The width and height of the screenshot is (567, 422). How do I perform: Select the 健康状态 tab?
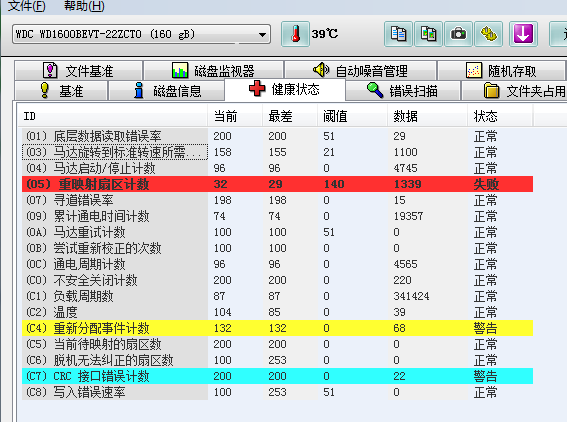tap(285, 89)
